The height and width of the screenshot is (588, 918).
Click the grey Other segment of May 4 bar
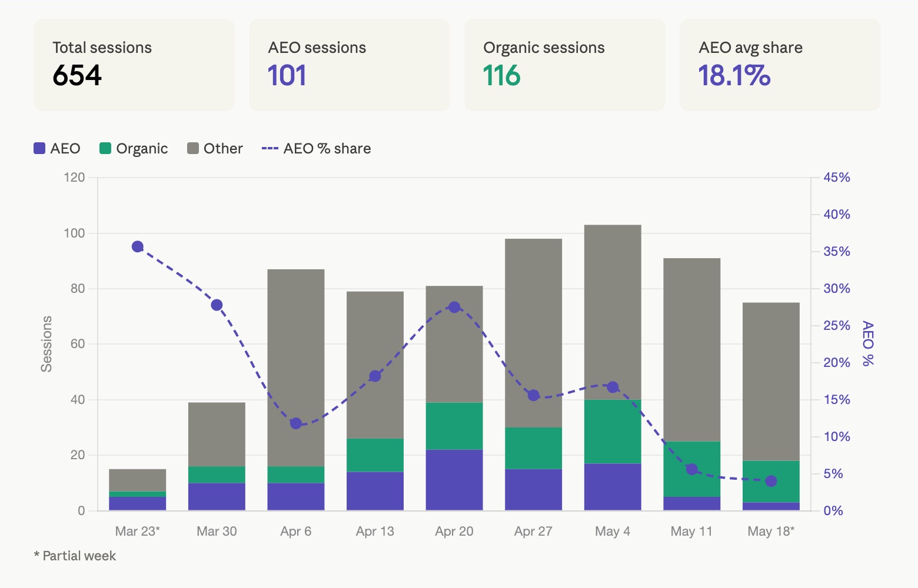point(613,312)
